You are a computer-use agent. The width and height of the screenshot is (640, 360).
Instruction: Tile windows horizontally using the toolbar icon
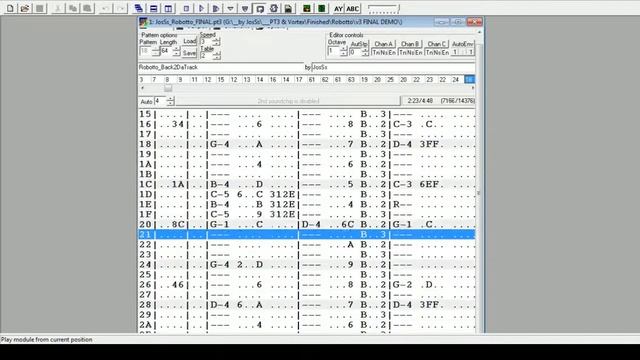pyautogui.click(x=153, y=8)
